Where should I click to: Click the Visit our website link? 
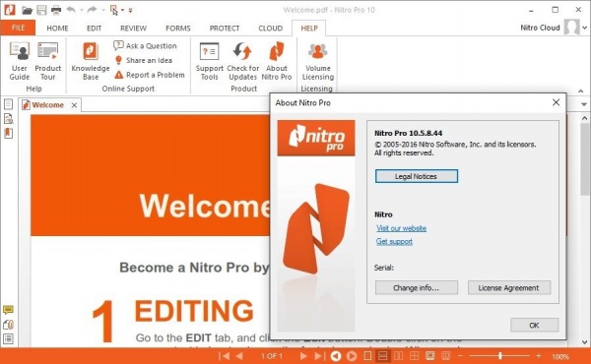(x=401, y=228)
